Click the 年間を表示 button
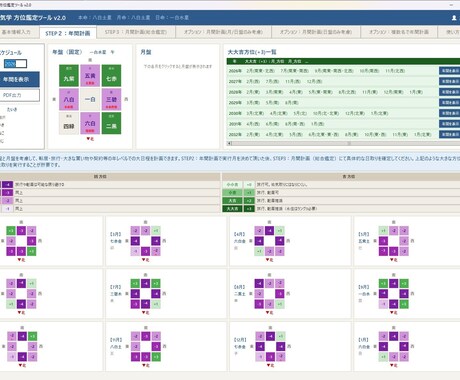The width and height of the screenshot is (460, 380). 19,79
